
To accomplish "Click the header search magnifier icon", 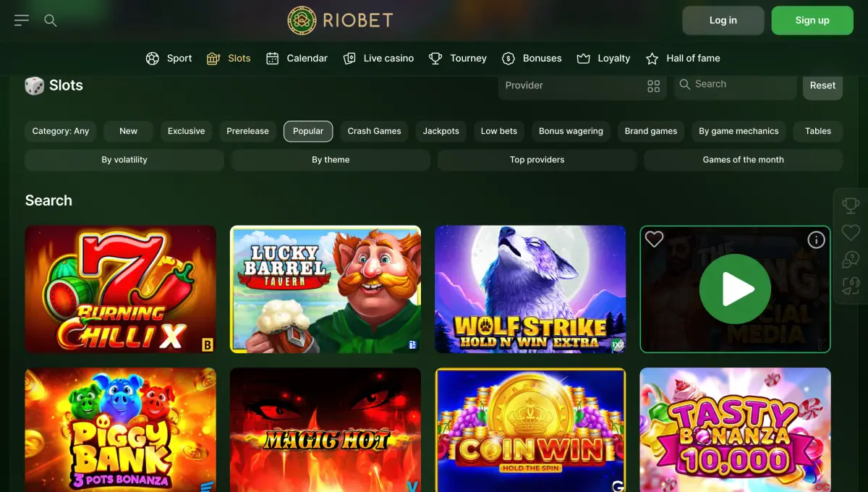I will pyautogui.click(x=51, y=20).
